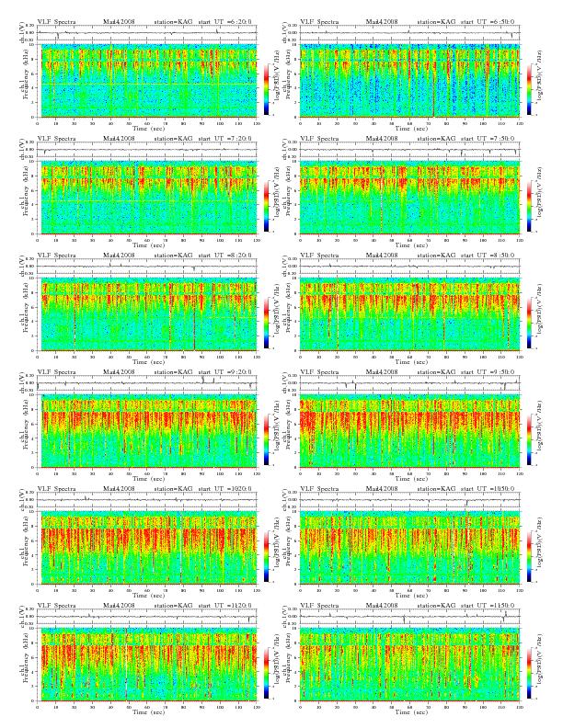This screenshot has width=563, height=728.
Task: Open the spectrogram starting UT 10:50:0
Action: point(409,548)
